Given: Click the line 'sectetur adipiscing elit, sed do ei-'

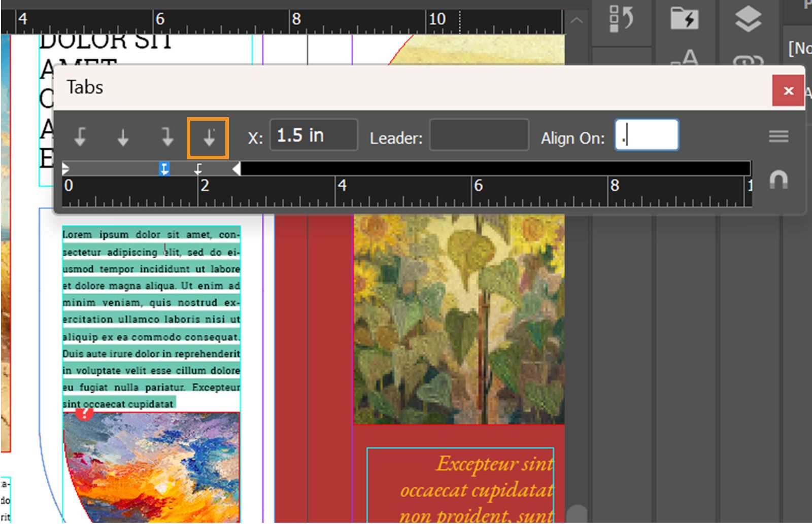Looking at the screenshot, I should point(151,252).
